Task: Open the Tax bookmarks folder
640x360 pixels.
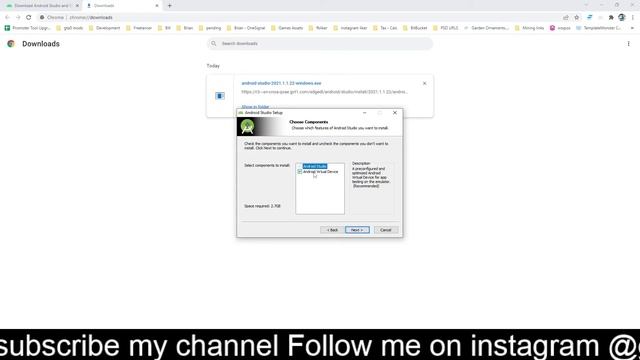Action: 385,28
